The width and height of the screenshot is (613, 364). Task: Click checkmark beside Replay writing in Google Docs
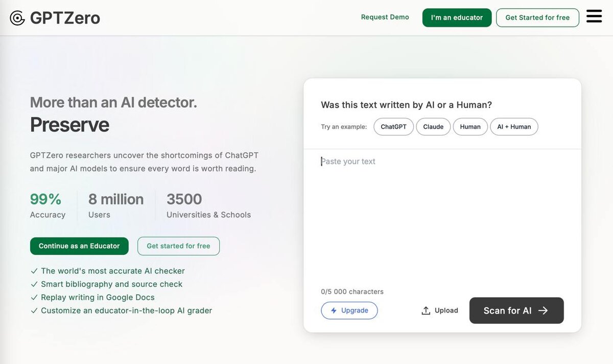pos(34,298)
